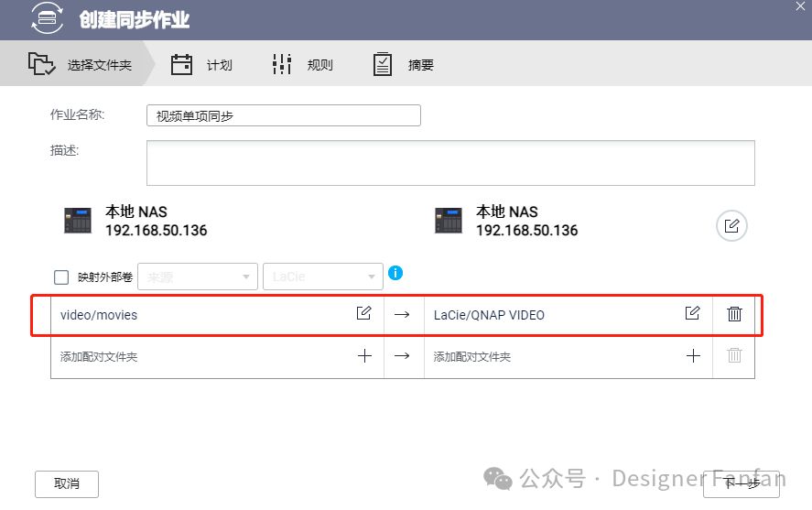Click the circular edit destination NAS icon
Viewport: 812px width, 510px height.
pos(731,225)
